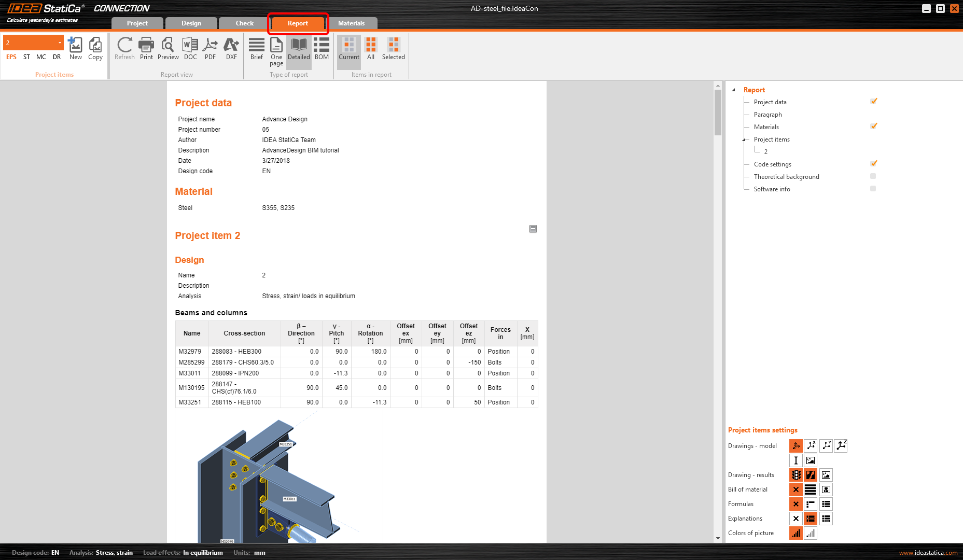Open the project item dropdown
Viewport: 963px width, 560px height.
[60, 43]
